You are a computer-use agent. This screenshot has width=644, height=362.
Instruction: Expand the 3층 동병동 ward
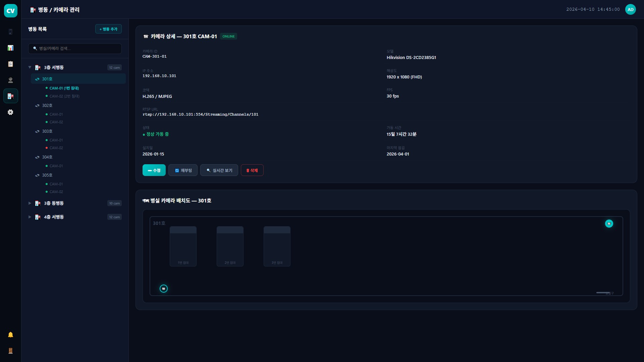(30, 203)
